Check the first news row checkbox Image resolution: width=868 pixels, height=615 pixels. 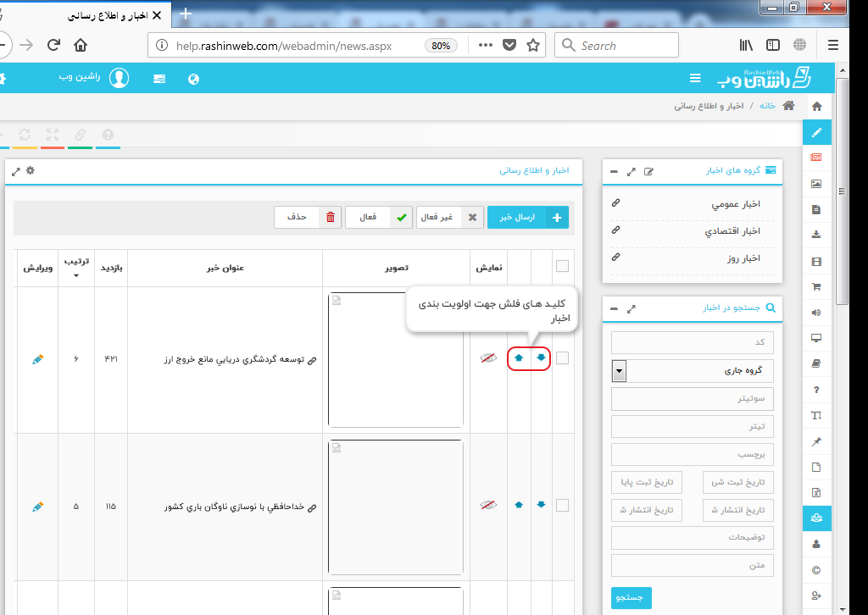(x=563, y=358)
